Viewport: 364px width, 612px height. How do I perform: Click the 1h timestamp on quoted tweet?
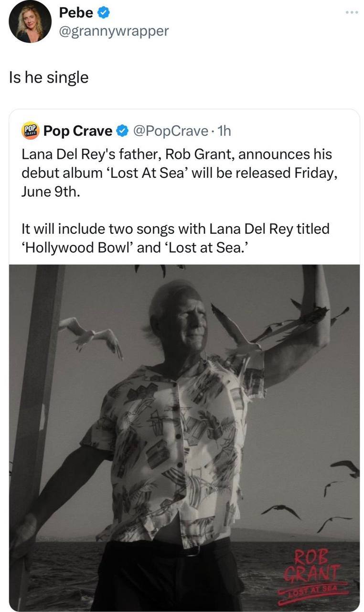click(x=224, y=131)
